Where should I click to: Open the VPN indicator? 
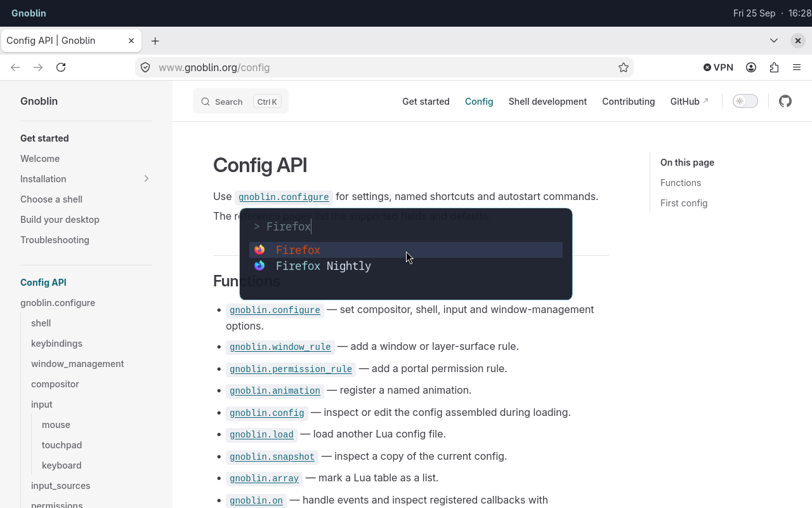718,67
